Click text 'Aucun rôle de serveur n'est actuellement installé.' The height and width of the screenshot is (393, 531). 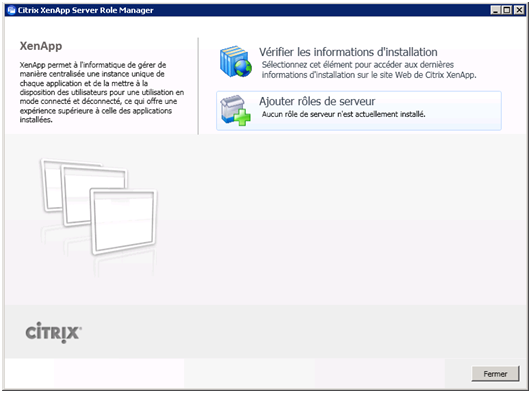(x=343, y=115)
